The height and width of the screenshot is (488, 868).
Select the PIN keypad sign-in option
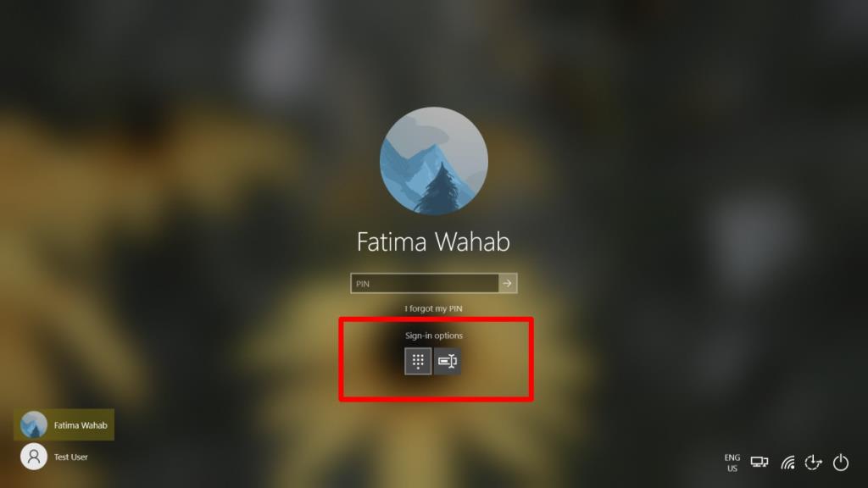pyautogui.click(x=418, y=361)
